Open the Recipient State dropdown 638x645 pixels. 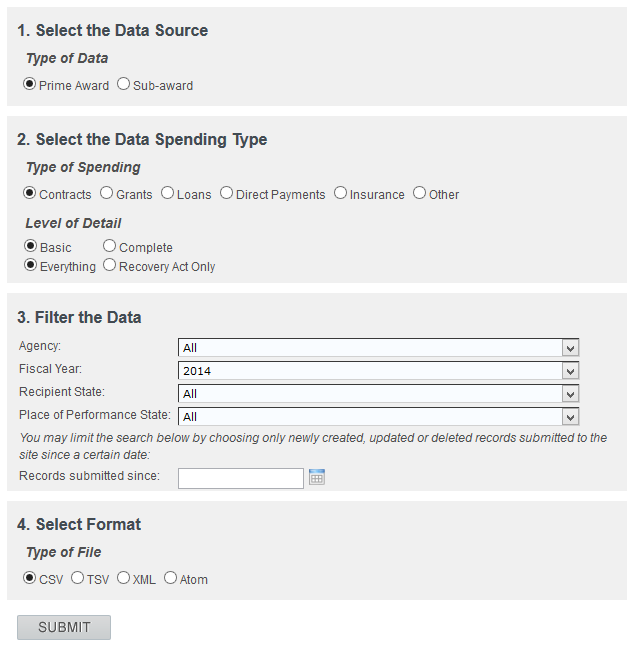click(x=378, y=394)
